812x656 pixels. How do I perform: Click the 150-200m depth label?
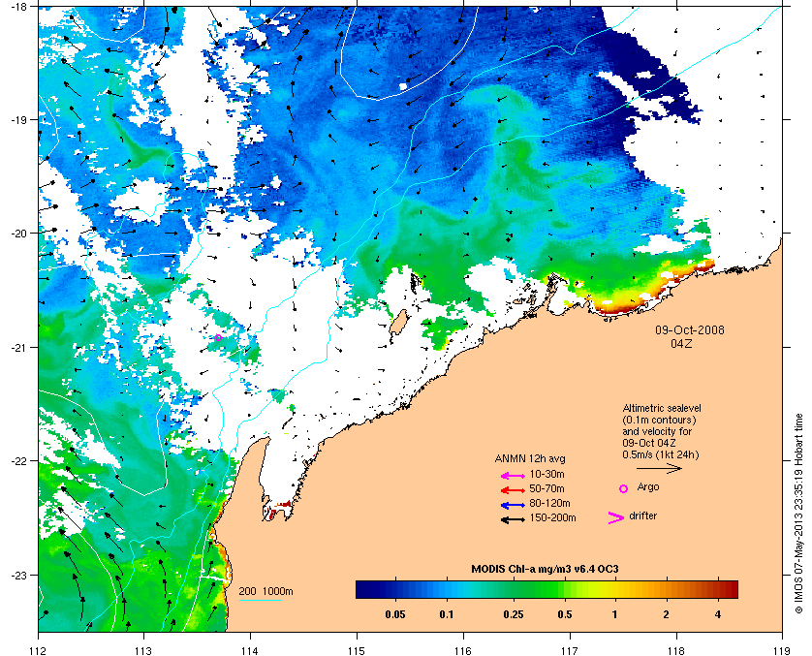(x=552, y=517)
